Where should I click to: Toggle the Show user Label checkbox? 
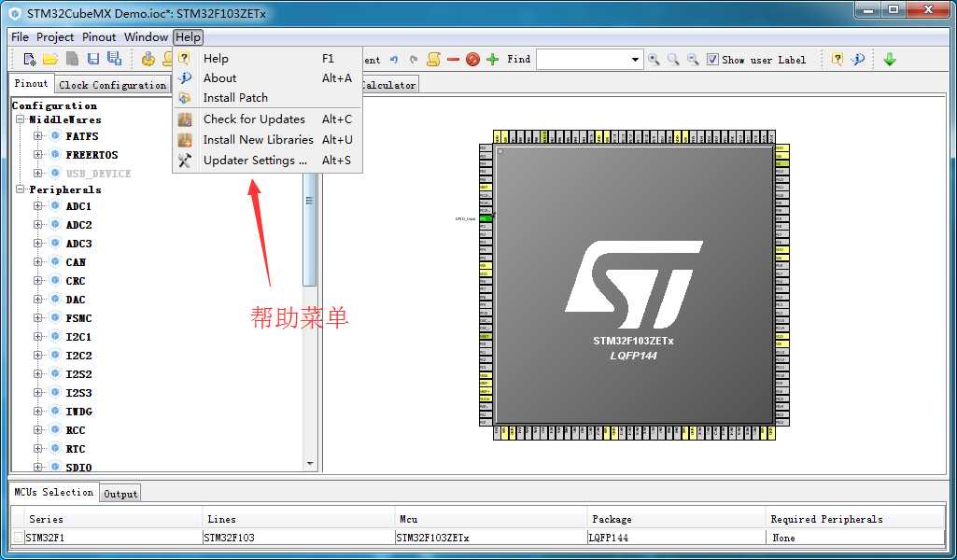click(712, 59)
